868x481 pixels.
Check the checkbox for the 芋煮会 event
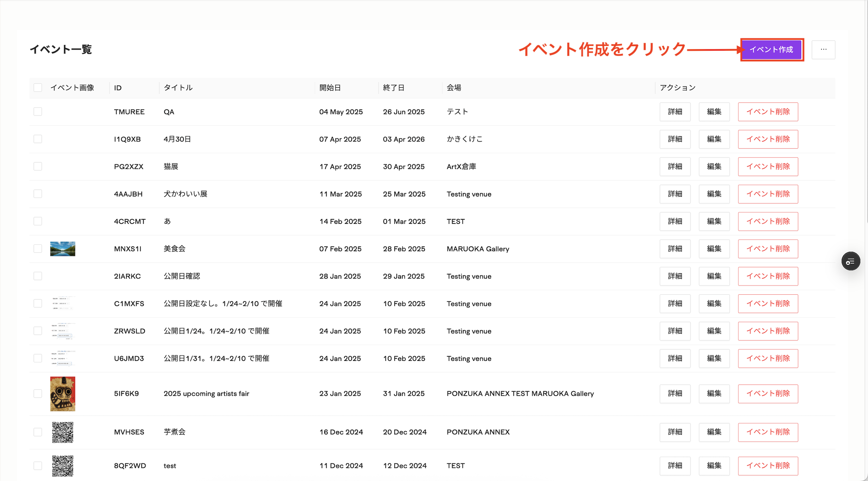click(x=38, y=432)
